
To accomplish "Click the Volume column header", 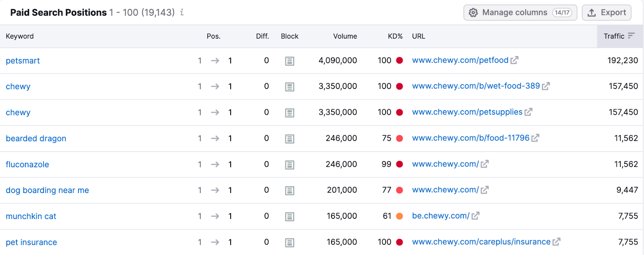I will coord(345,36).
